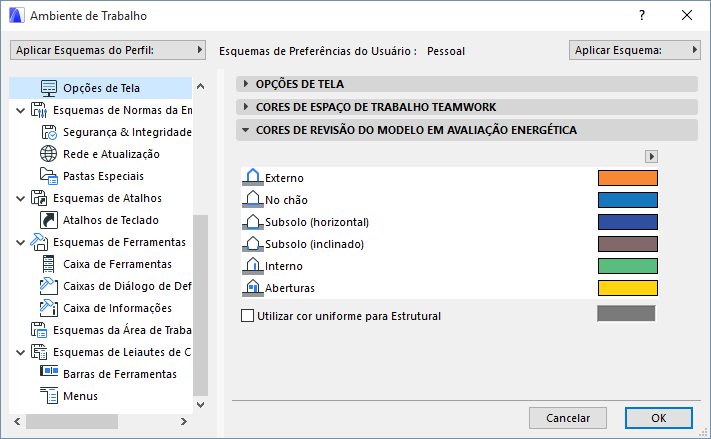
Task: Expand the Opções de Tela section
Action: [x=246, y=84]
